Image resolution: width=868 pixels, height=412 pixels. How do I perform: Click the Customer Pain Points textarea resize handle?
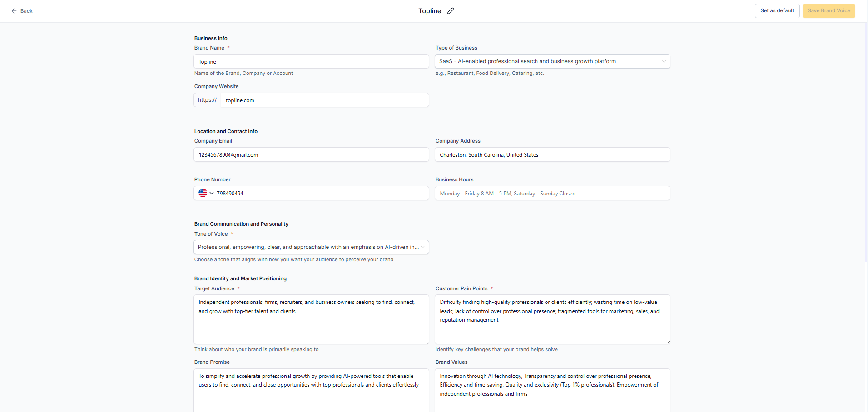point(668,342)
